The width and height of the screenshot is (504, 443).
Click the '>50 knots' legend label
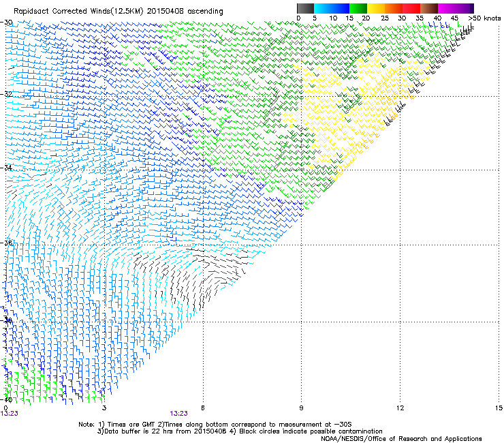tap(484, 18)
